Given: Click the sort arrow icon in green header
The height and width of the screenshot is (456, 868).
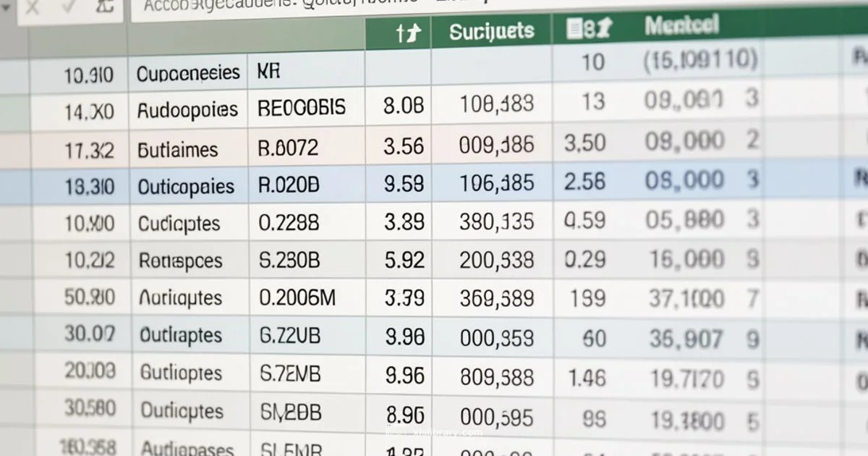Looking at the screenshot, I should [407, 33].
